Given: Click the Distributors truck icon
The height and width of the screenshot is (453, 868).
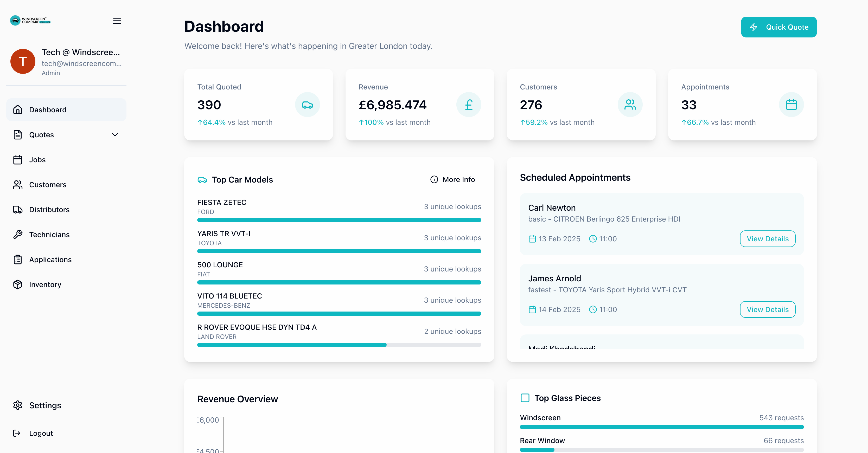Looking at the screenshot, I should click(x=18, y=210).
